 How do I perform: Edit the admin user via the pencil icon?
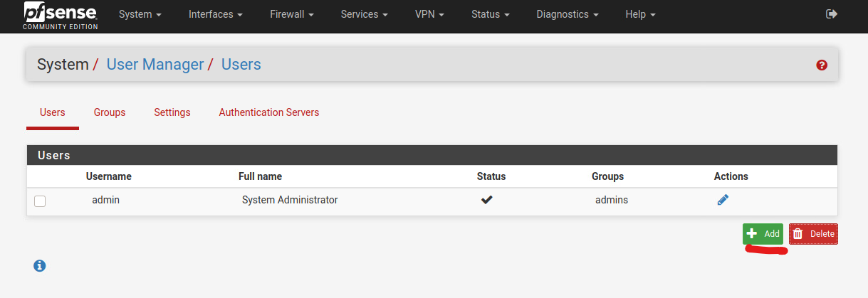point(723,200)
